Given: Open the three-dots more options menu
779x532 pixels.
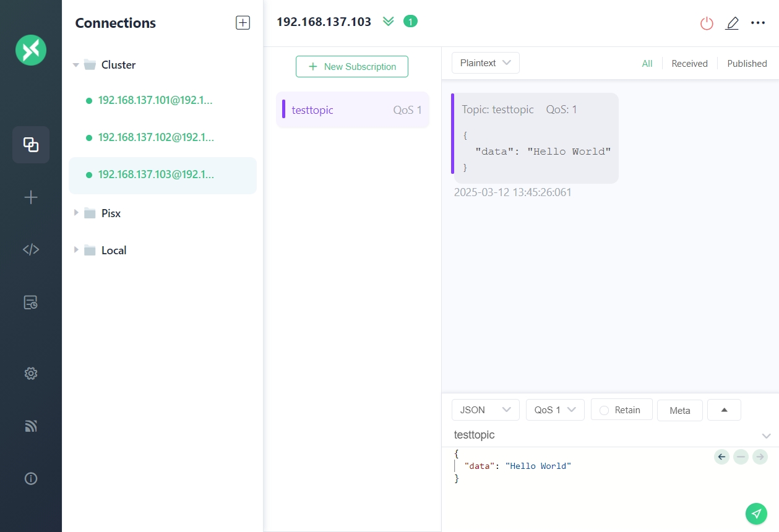Looking at the screenshot, I should 757,23.
